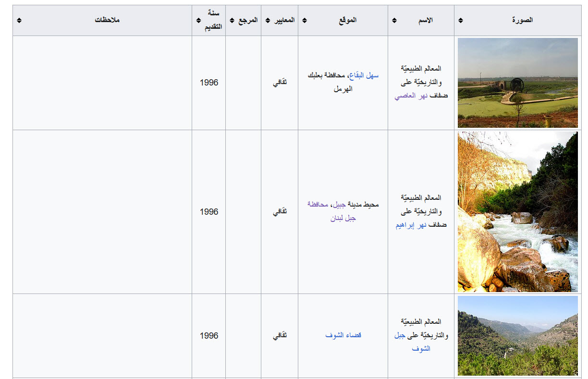Sort table by سنة التقديم column arrow
588x379 pixels.
tap(198, 20)
